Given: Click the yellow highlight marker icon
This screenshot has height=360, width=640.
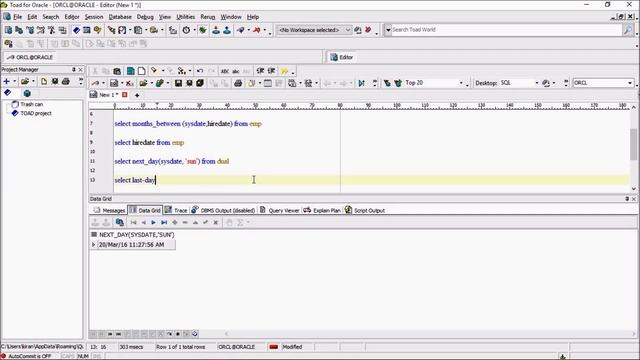Looking at the screenshot, I should 284,71.
